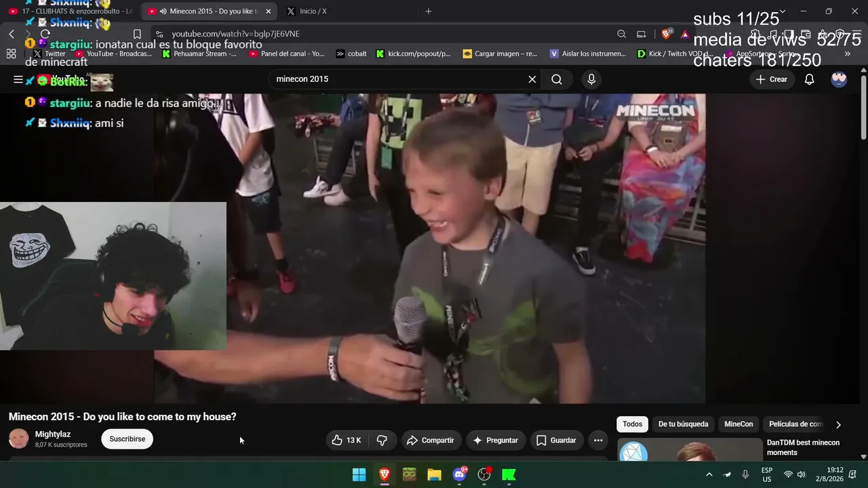Image resolution: width=868 pixels, height=488 pixels.
Task: Open the Twitter bookmark
Action: (x=50, y=54)
